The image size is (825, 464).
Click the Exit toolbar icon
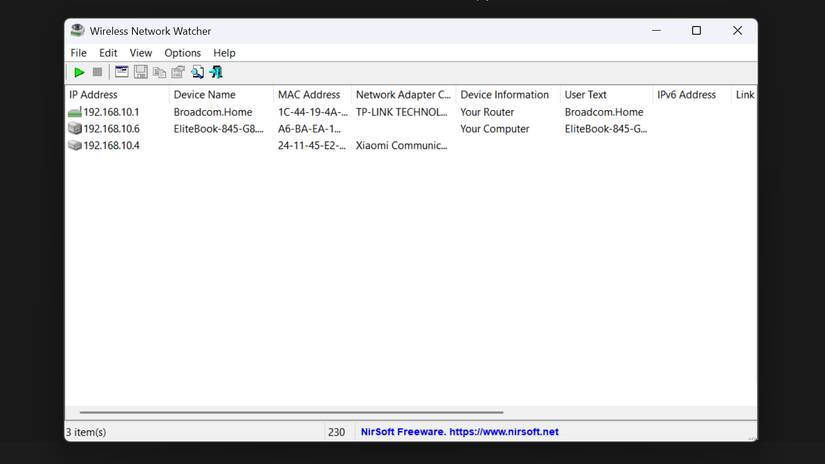coord(216,72)
